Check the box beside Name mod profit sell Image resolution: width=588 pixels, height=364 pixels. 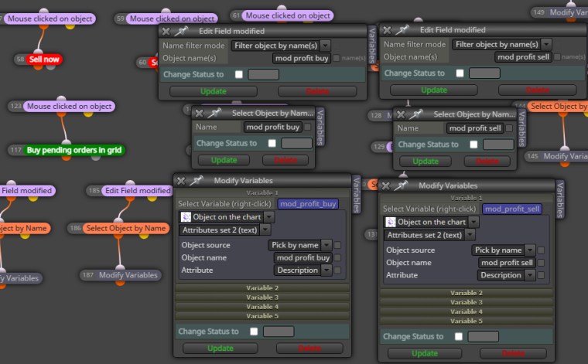509,128
